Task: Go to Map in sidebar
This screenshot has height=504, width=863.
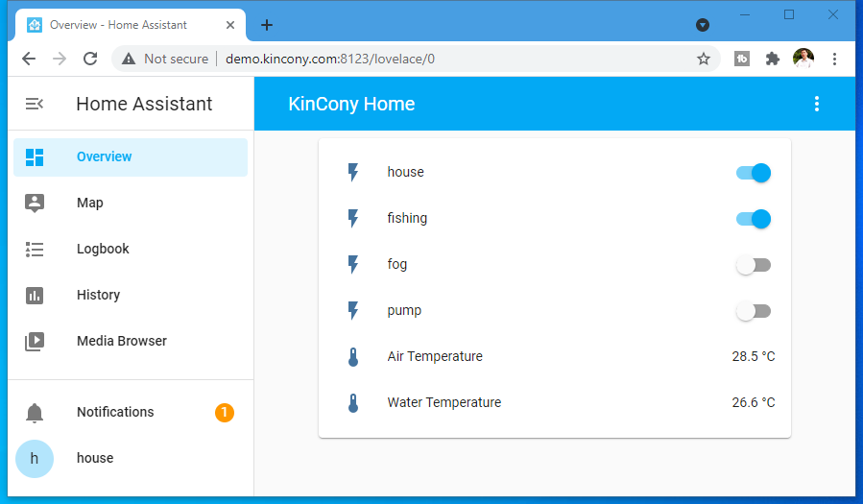Action: [x=90, y=203]
